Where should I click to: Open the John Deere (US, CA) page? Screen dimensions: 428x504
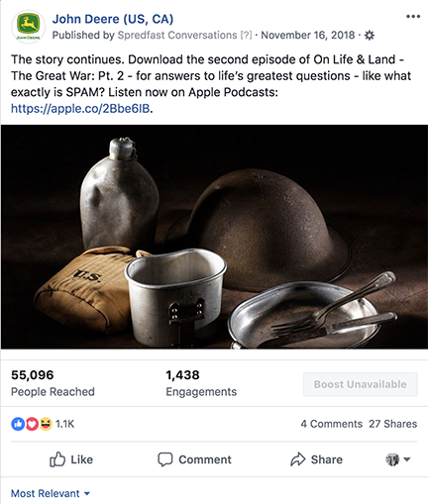(x=113, y=19)
